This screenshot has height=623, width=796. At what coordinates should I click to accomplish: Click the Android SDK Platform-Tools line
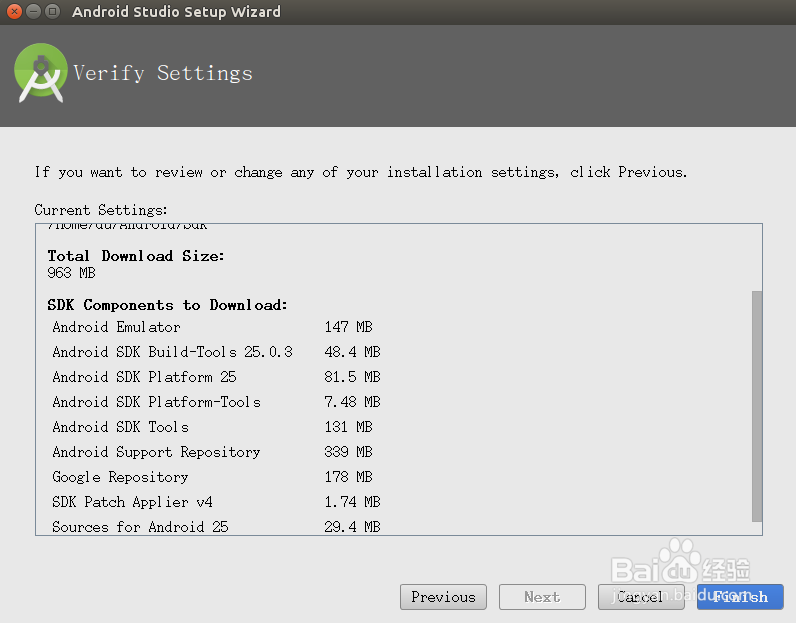click(156, 402)
